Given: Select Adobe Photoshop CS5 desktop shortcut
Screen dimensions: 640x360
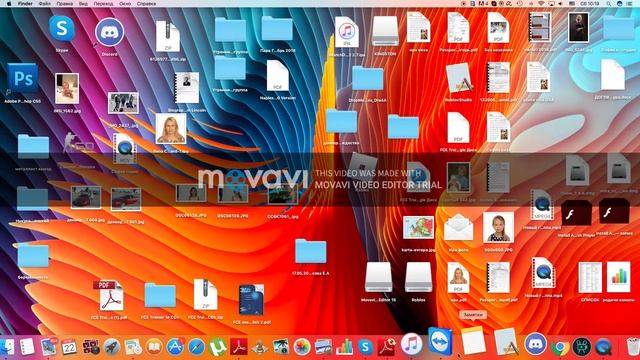Looking at the screenshot, I should tap(22, 78).
